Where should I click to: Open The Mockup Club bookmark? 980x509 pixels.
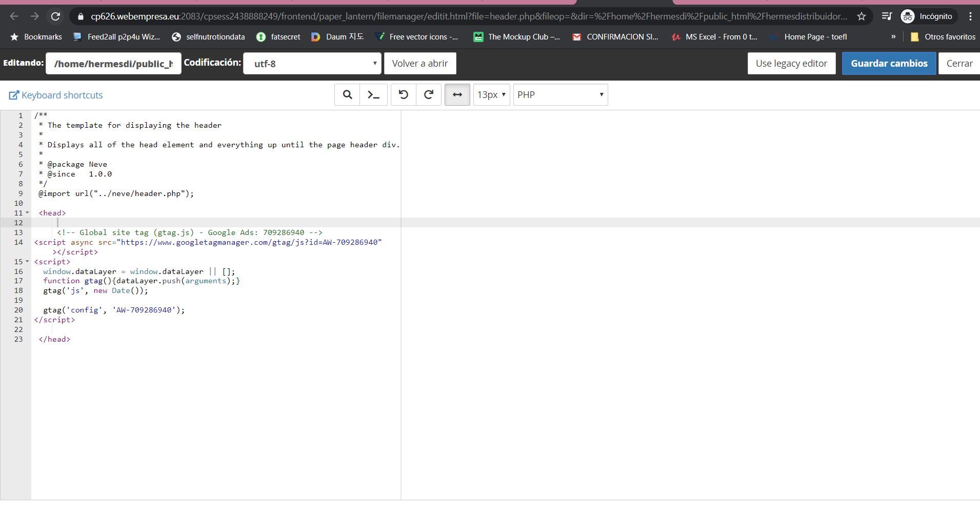[516, 37]
